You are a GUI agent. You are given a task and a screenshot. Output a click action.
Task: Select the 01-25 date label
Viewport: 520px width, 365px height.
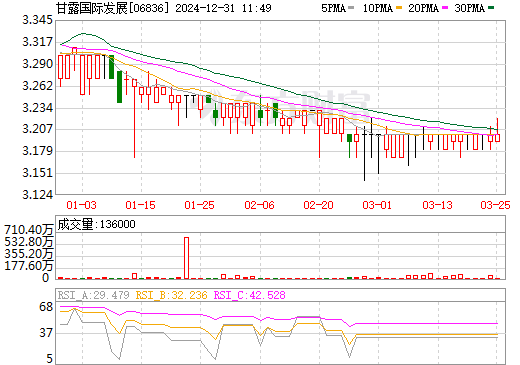(x=200, y=205)
